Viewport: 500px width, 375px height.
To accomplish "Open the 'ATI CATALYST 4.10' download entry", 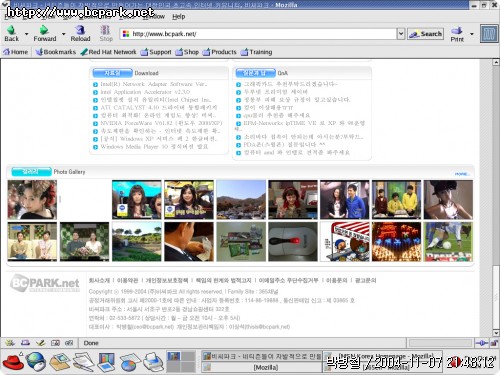I will click(x=159, y=107).
